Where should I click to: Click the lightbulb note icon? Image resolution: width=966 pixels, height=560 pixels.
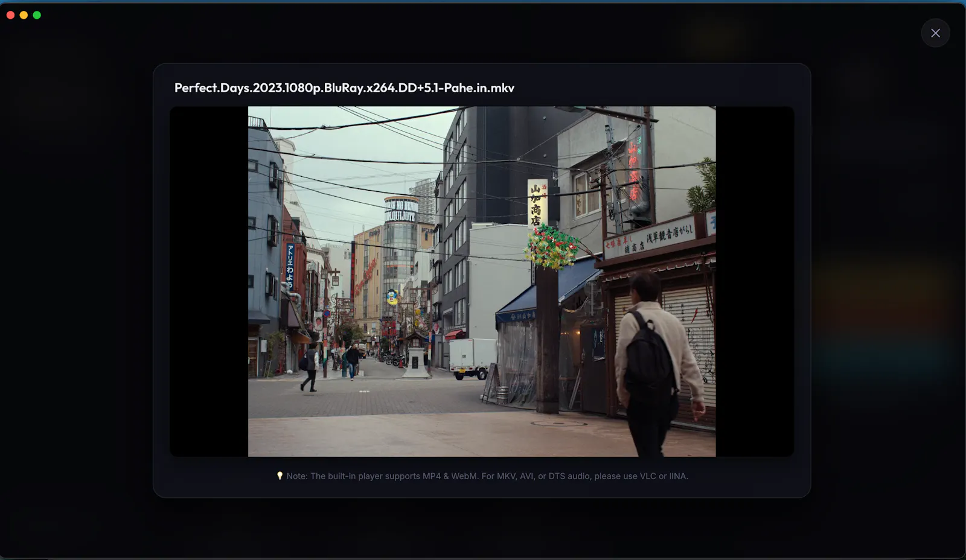pos(280,476)
